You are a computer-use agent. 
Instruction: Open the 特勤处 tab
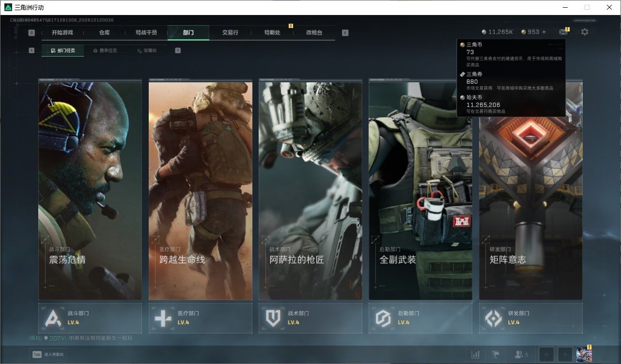coord(272,33)
